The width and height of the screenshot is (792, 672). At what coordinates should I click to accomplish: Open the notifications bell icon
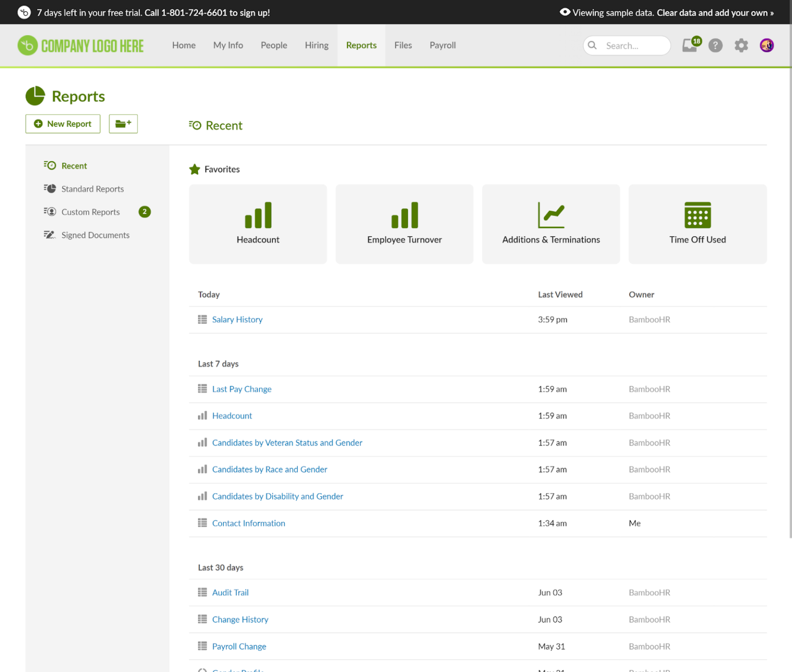(x=689, y=45)
